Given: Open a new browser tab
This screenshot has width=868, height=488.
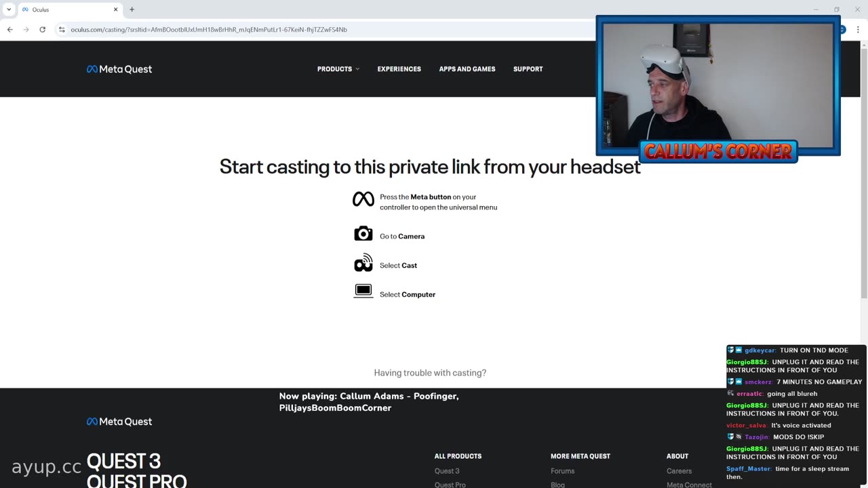Looking at the screenshot, I should pos(132,9).
